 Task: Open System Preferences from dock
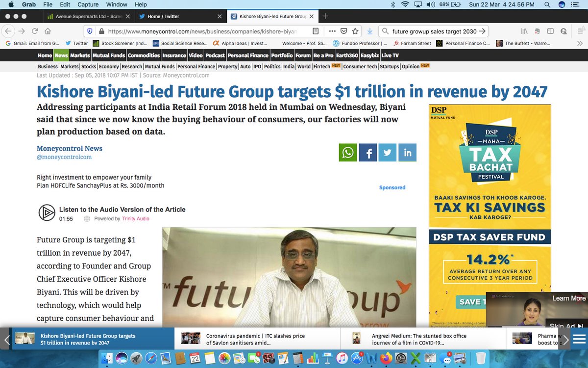click(401, 357)
